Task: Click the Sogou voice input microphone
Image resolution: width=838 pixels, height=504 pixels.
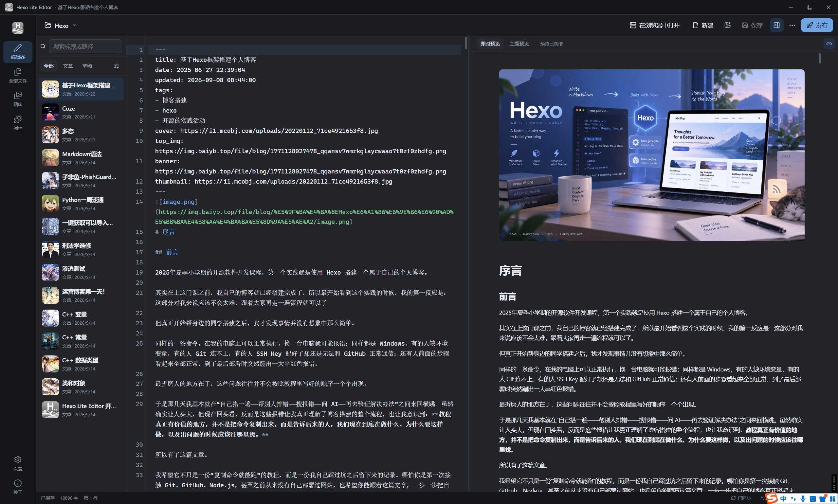Action: 803,498
